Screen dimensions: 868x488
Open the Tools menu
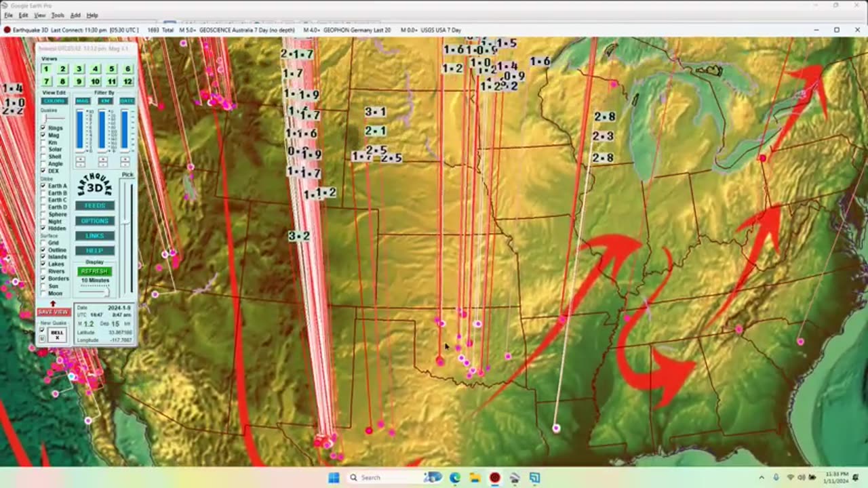pyautogui.click(x=58, y=15)
